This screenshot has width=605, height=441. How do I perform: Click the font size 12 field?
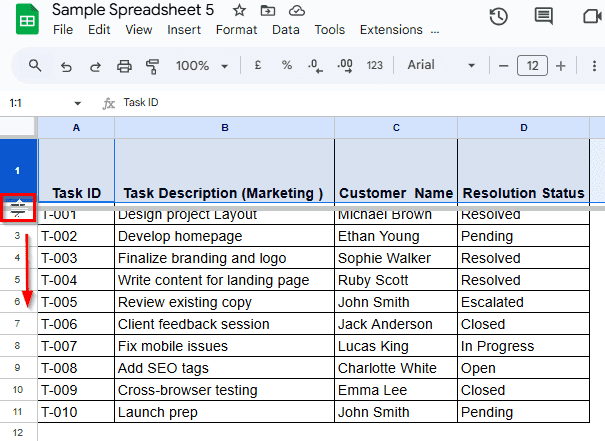tap(532, 66)
